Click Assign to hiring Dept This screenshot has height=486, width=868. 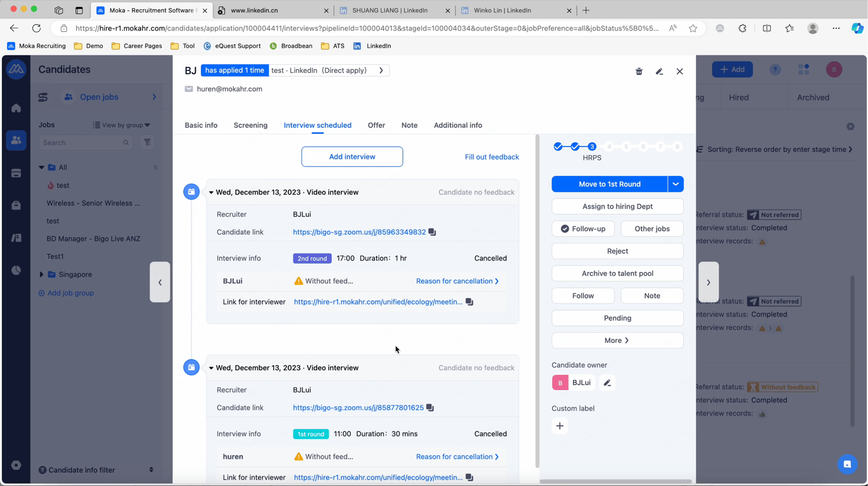[618, 206]
